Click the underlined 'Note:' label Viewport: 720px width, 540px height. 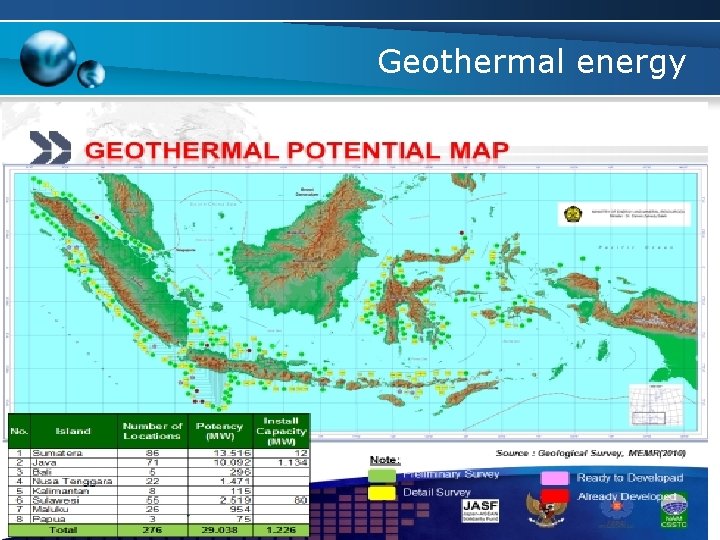click(x=385, y=460)
